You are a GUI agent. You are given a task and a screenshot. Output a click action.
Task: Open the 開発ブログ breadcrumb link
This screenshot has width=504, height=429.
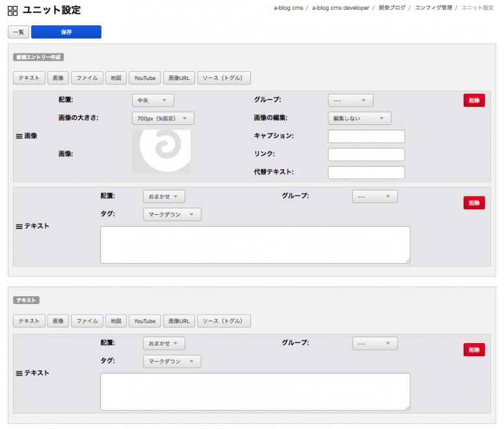click(x=392, y=8)
